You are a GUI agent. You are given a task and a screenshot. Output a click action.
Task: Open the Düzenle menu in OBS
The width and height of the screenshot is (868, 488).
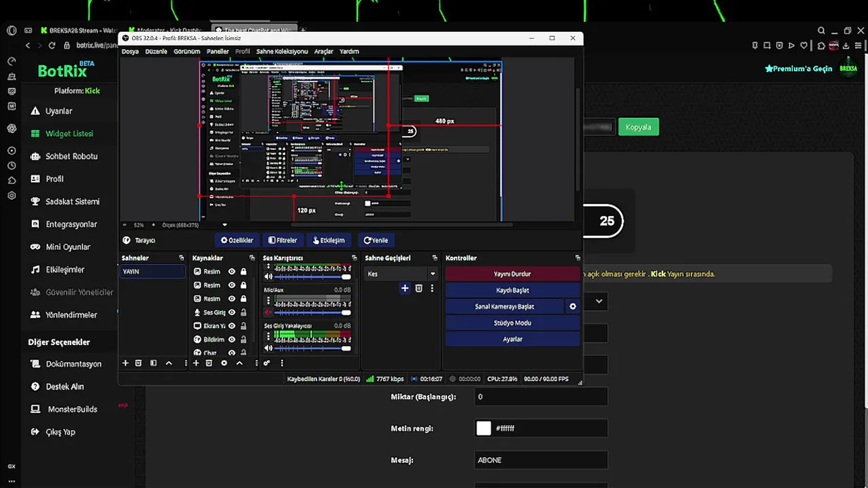156,52
